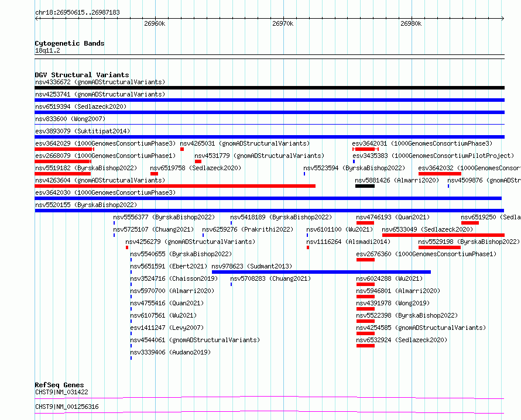Open nsv6107561 (Wu2021) label

point(163,315)
